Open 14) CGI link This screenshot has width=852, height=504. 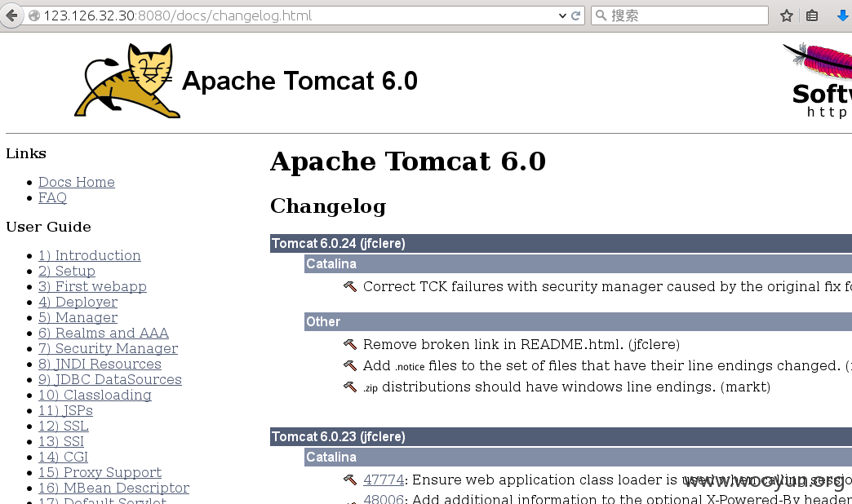click(x=63, y=457)
